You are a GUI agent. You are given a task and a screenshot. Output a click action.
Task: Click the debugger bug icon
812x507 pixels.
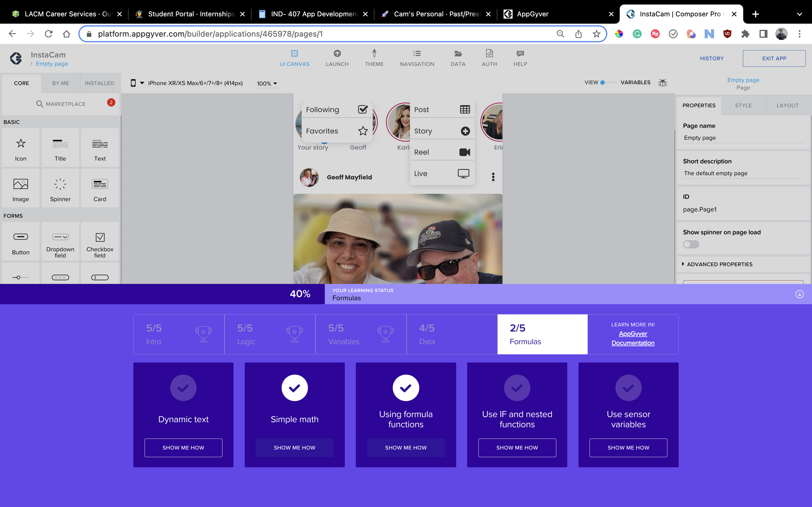pyautogui.click(x=662, y=83)
